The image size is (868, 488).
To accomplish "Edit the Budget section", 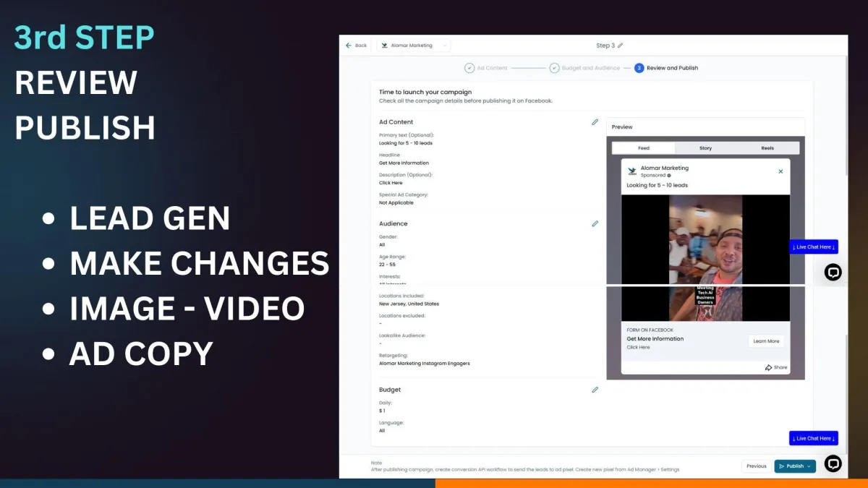I will 595,390.
